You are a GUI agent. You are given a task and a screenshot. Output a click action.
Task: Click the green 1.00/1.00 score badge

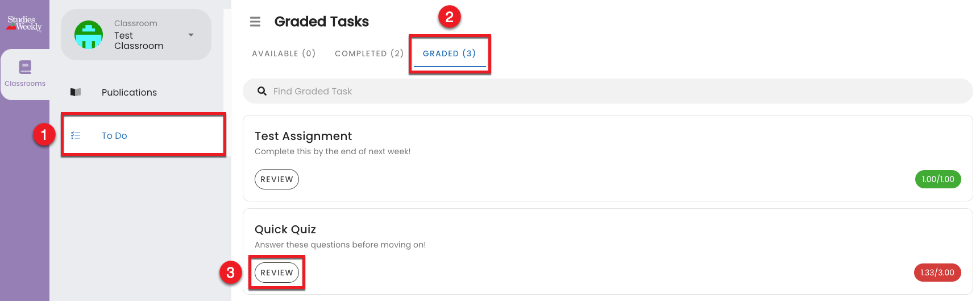click(x=938, y=179)
